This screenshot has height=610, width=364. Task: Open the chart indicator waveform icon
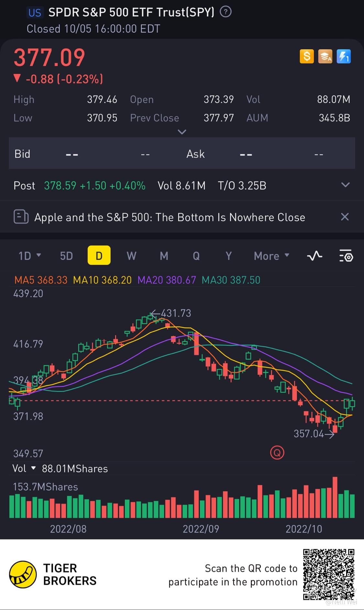coord(314,256)
